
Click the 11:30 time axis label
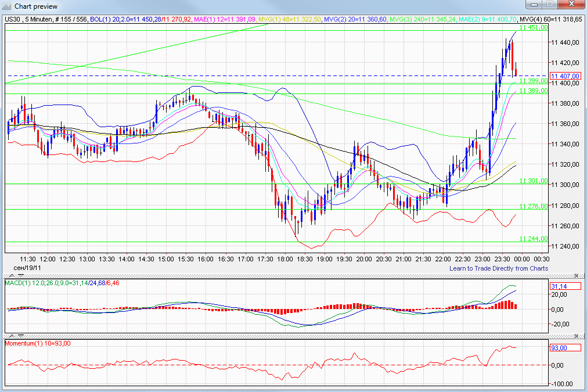(28, 259)
